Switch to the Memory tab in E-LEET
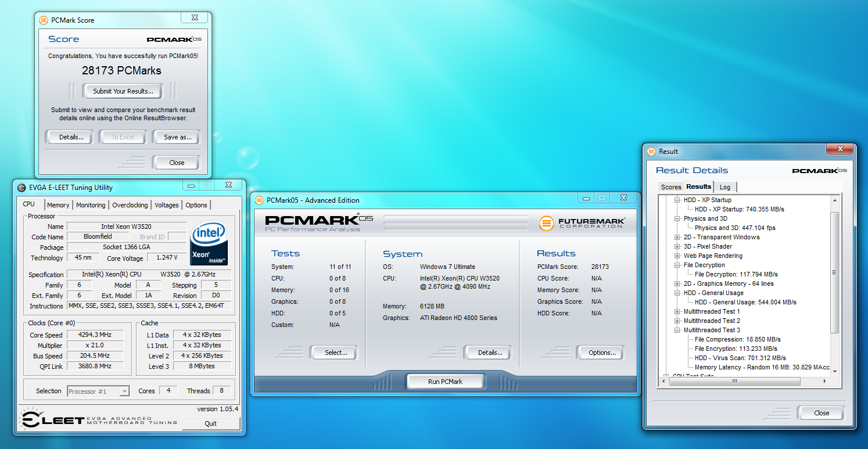 pyautogui.click(x=58, y=205)
